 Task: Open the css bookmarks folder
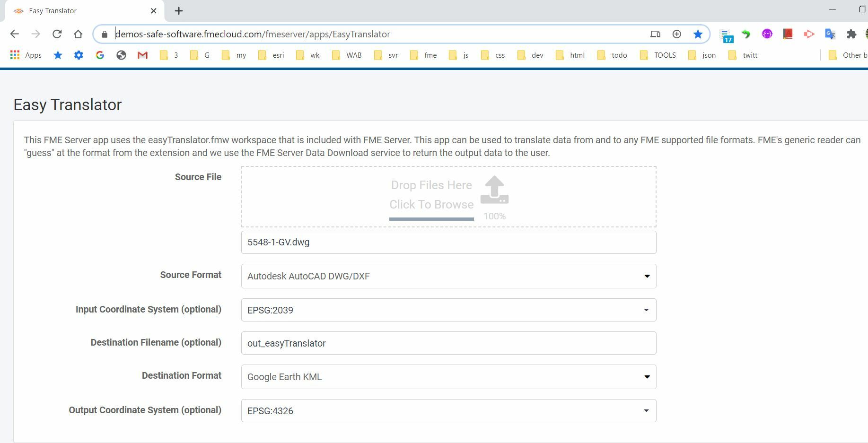(x=492, y=55)
